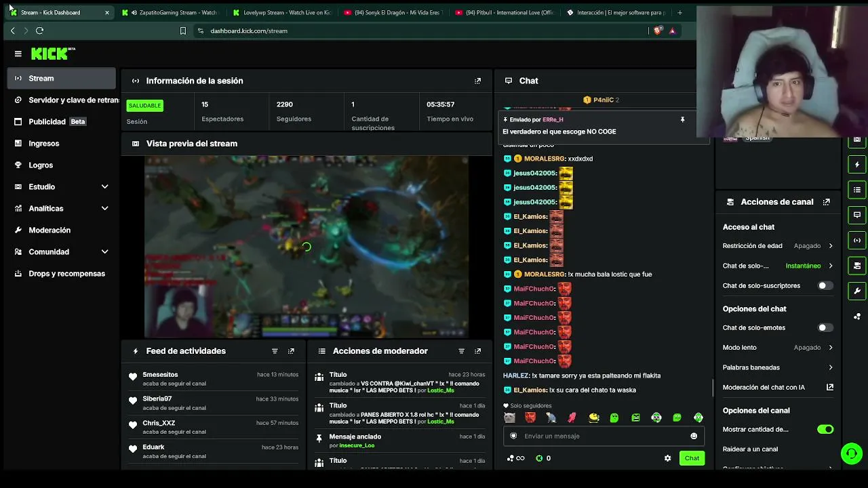Select Stream in the sidebar
Viewport: 868px width, 488px height.
pyautogui.click(x=62, y=79)
